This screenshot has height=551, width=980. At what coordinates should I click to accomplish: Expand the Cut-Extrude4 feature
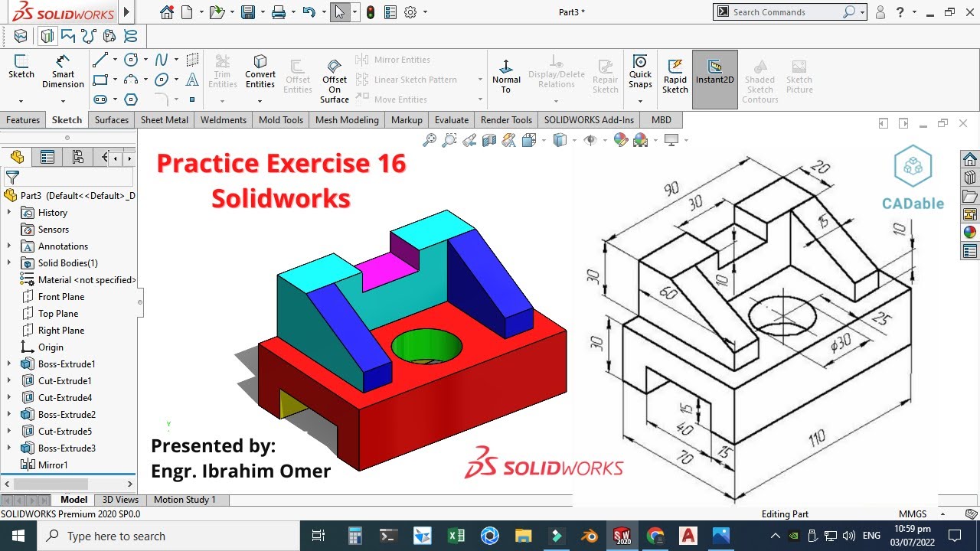9,398
